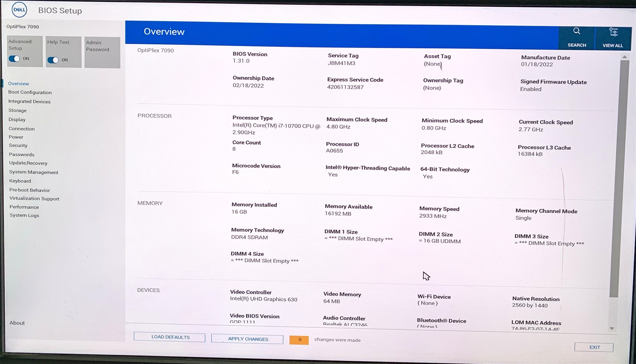Open the View All settings icon
This screenshot has width=636, height=364.
pos(613,32)
